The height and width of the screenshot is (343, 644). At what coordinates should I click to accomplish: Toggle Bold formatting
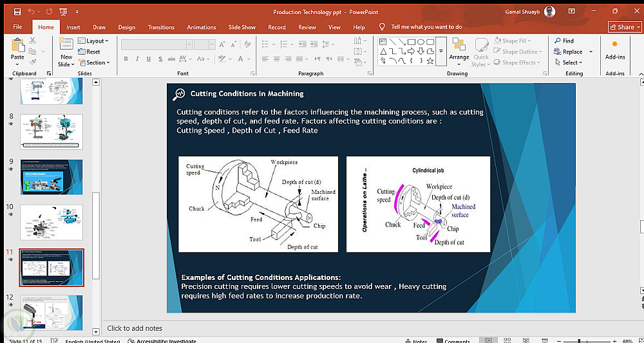pyautogui.click(x=126, y=59)
